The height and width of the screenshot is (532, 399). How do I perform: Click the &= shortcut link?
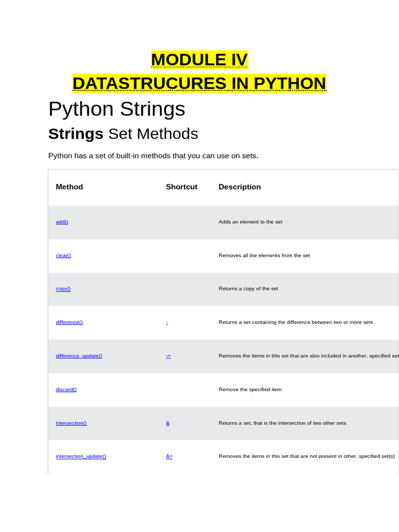click(x=169, y=456)
